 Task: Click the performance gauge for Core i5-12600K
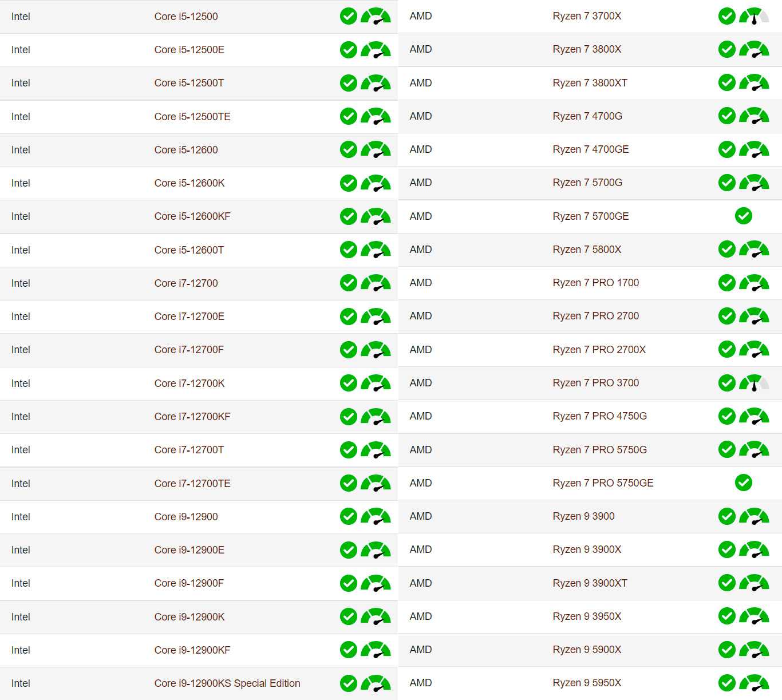[376, 183]
